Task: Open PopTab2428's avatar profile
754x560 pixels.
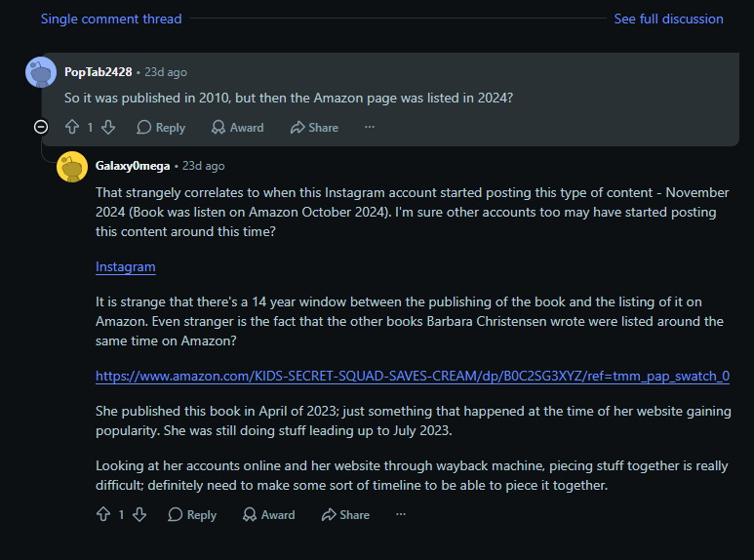Action: pyautogui.click(x=41, y=72)
